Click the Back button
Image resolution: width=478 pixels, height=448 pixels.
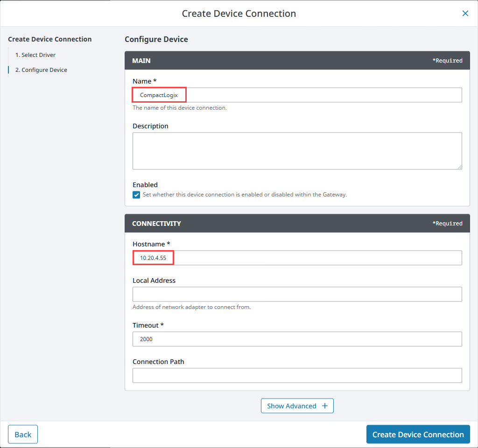pyautogui.click(x=23, y=434)
